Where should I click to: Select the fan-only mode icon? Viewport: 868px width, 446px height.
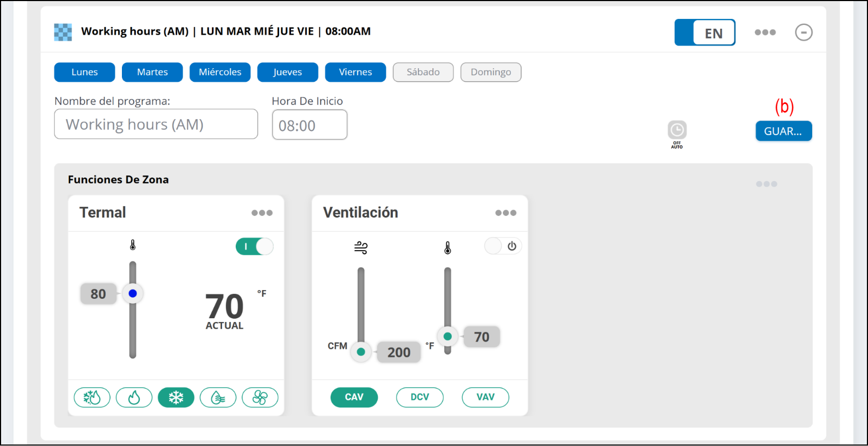pos(260,398)
